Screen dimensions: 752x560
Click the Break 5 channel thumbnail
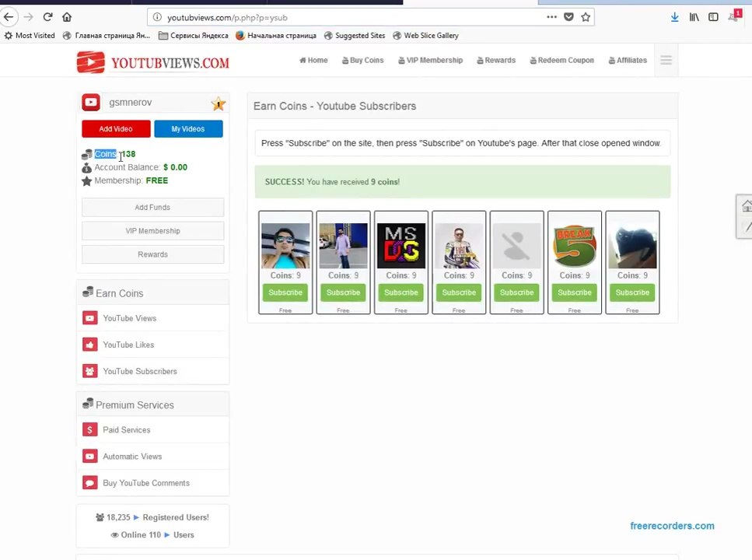click(575, 245)
